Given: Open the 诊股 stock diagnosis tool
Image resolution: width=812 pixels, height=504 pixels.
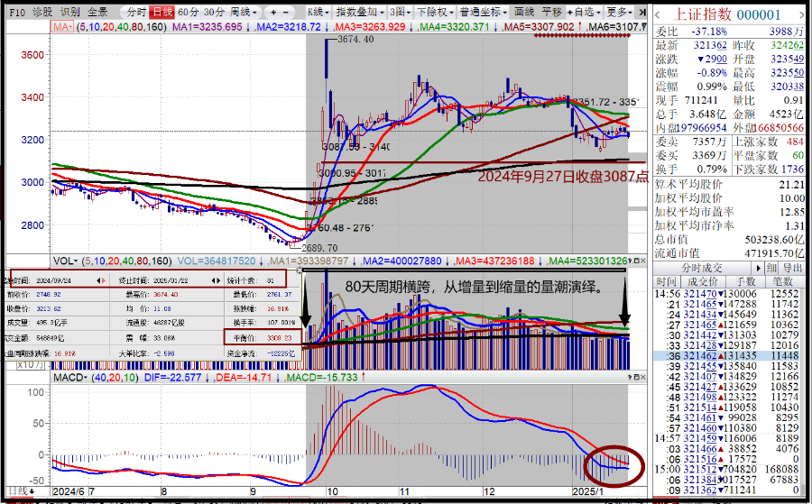Looking at the screenshot, I should pyautogui.click(x=42, y=12).
